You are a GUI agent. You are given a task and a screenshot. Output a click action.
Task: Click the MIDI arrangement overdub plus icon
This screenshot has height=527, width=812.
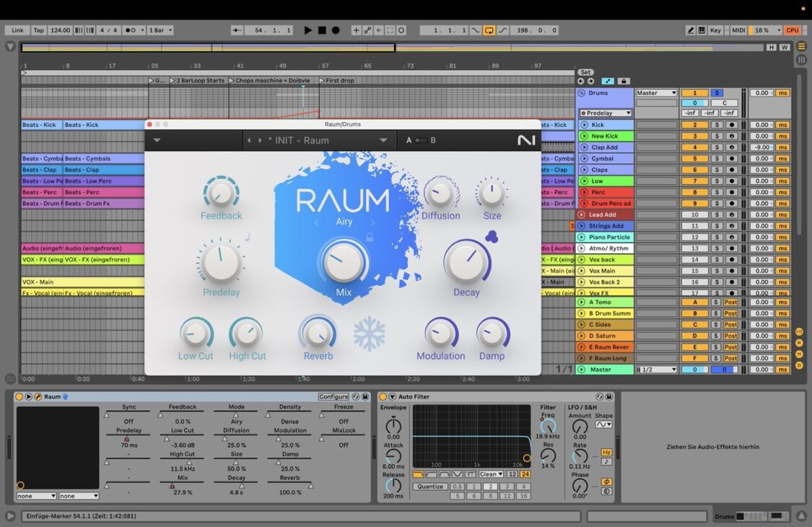click(x=356, y=30)
